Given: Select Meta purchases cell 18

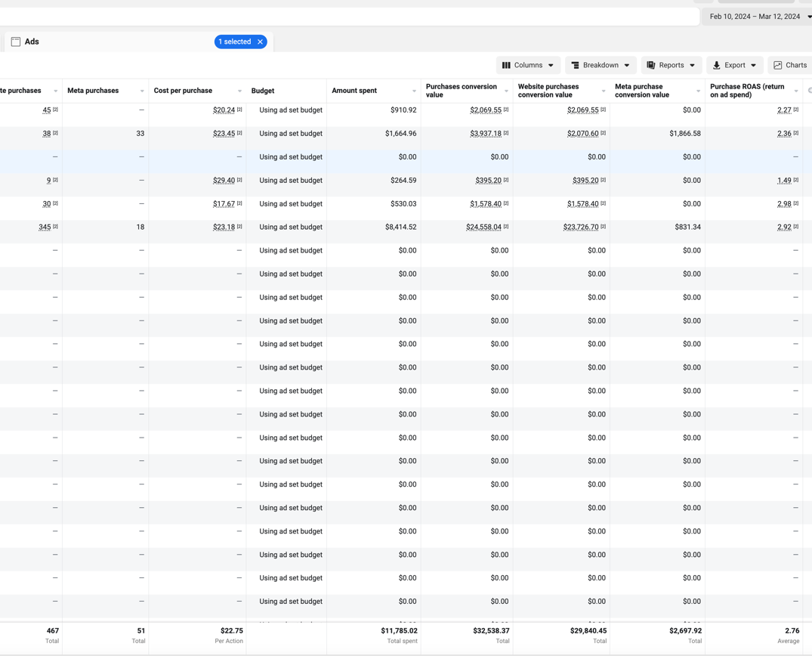Looking at the screenshot, I should coord(140,227).
